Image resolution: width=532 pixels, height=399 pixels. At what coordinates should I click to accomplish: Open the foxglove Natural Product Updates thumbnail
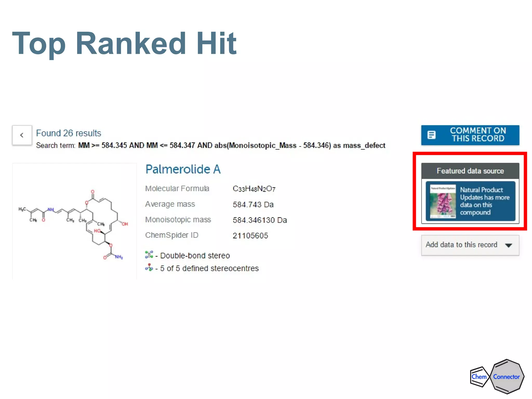[443, 201]
